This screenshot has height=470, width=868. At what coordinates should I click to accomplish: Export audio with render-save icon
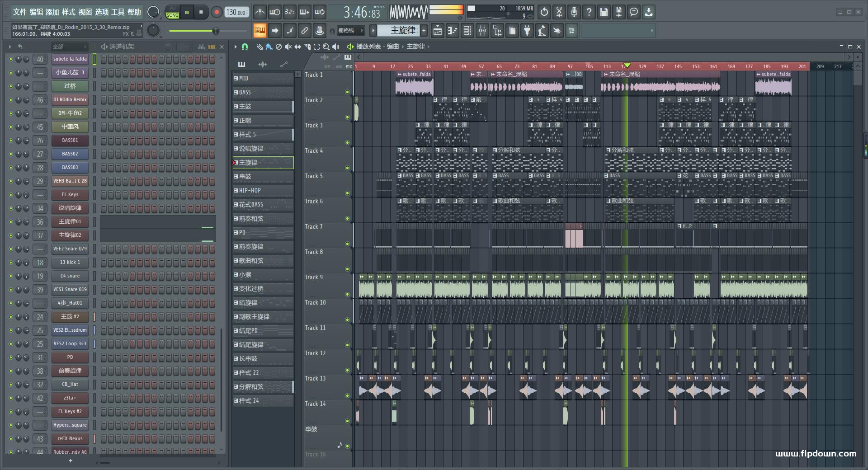point(619,12)
